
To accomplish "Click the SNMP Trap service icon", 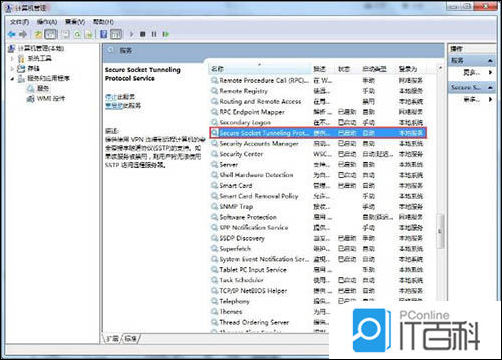I will (214, 207).
